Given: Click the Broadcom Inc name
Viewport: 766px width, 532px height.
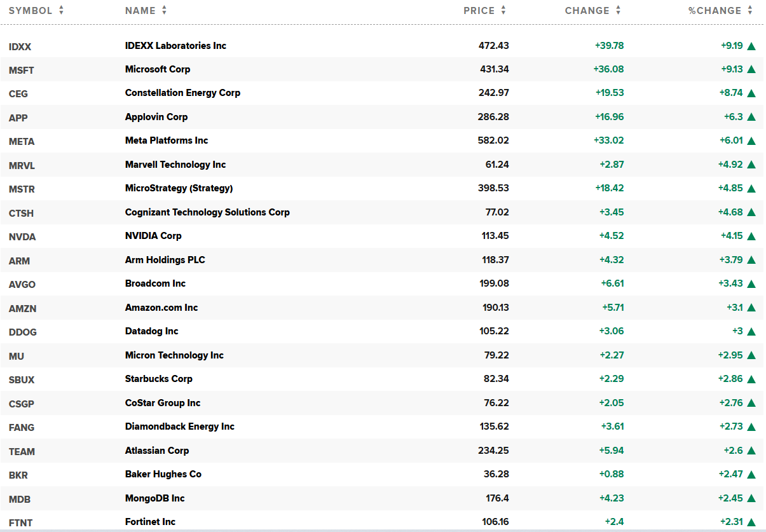Looking at the screenshot, I should (x=155, y=283).
